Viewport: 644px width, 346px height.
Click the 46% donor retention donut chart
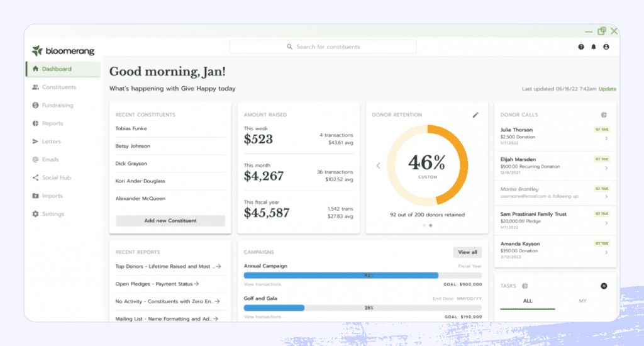(427, 165)
